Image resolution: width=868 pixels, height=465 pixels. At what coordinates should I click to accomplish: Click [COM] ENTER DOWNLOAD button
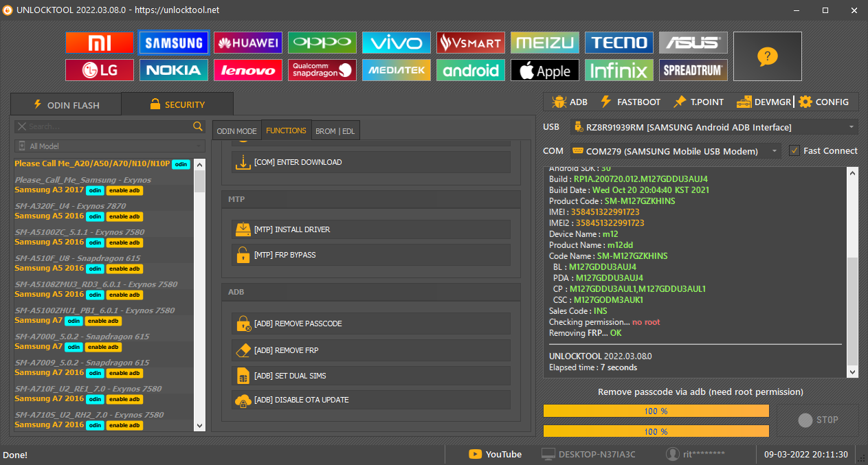pos(370,162)
